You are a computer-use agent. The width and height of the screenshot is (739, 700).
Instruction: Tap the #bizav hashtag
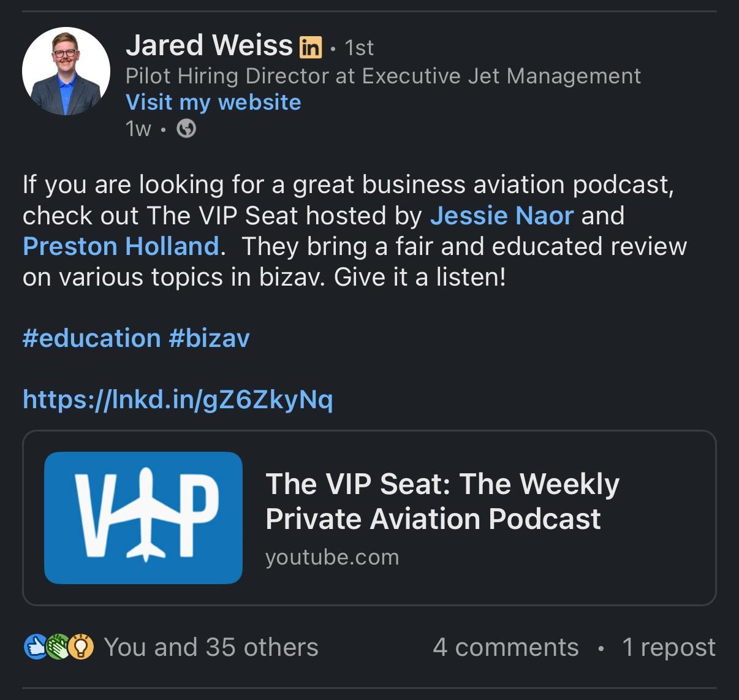[x=209, y=338]
